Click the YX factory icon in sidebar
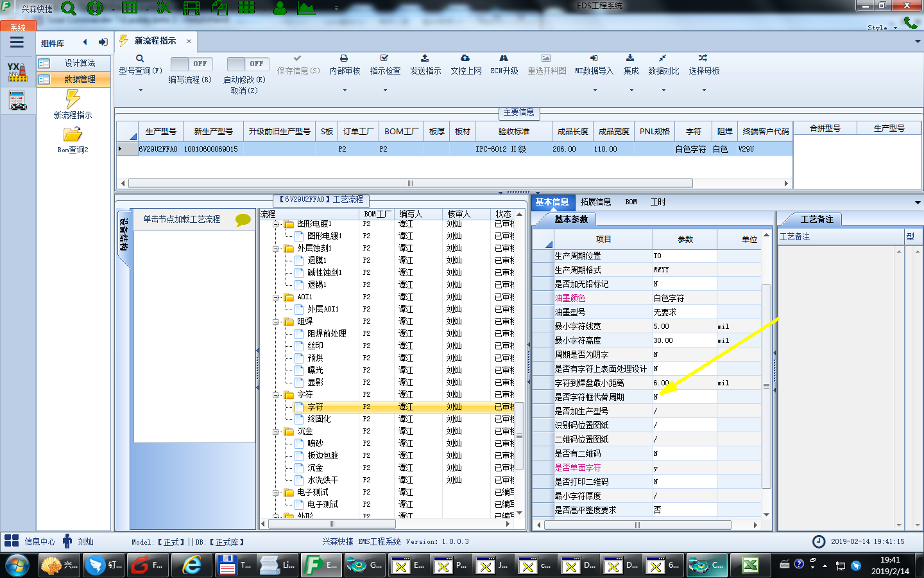924x578 pixels. click(x=17, y=72)
